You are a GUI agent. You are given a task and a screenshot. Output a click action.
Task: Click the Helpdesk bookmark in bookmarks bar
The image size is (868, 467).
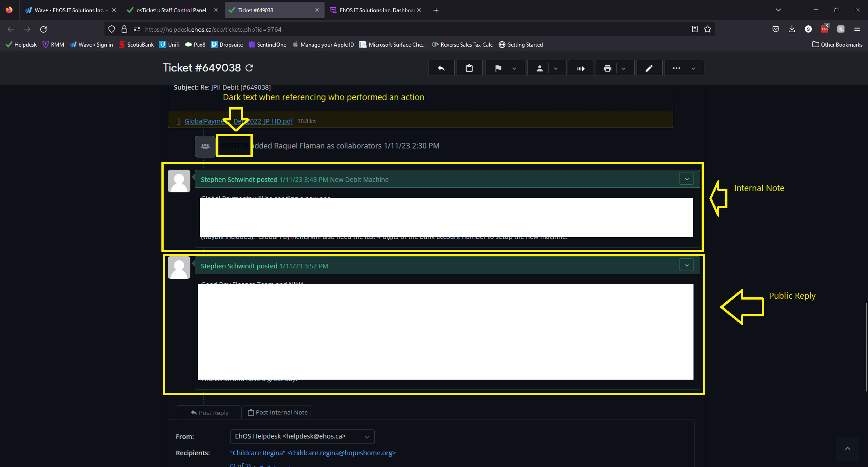(21, 45)
